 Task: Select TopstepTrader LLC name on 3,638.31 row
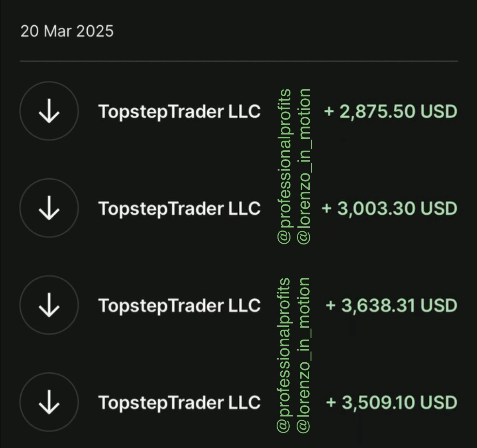(179, 305)
